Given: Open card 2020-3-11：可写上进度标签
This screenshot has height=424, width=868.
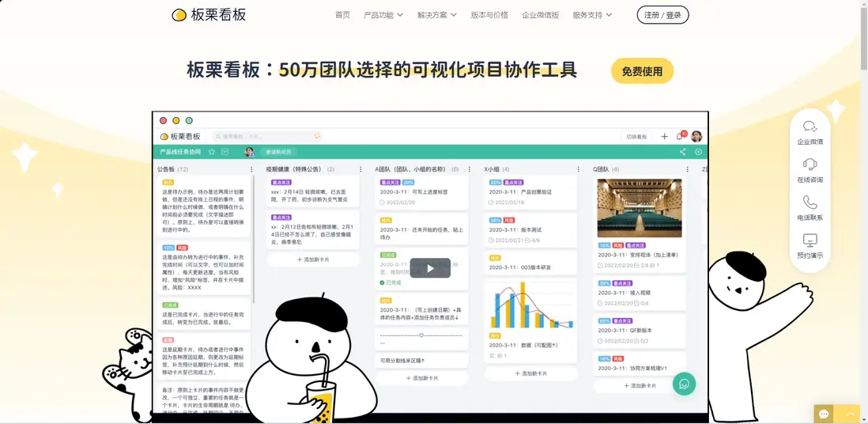Looking at the screenshot, I should click(422, 191).
